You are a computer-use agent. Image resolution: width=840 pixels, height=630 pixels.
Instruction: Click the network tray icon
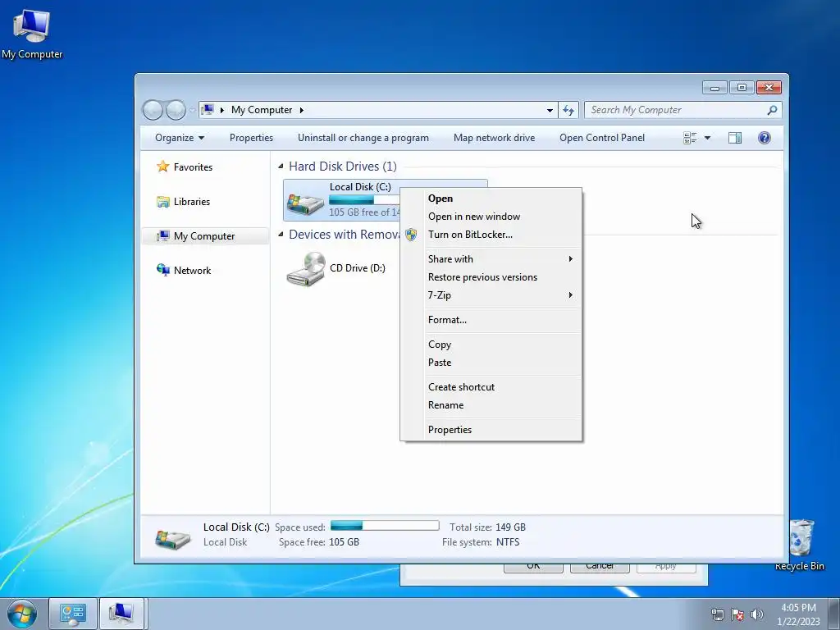(717, 614)
